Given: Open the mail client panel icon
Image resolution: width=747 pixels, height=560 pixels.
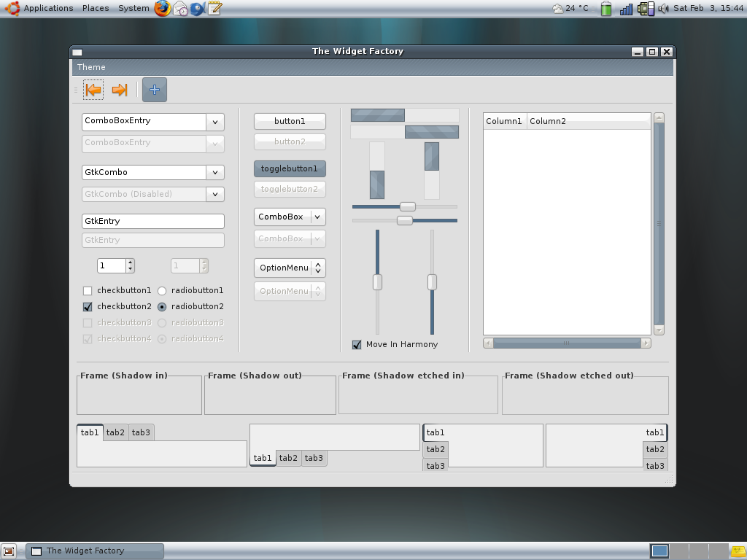Looking at the screenshot, I should 180,8.
